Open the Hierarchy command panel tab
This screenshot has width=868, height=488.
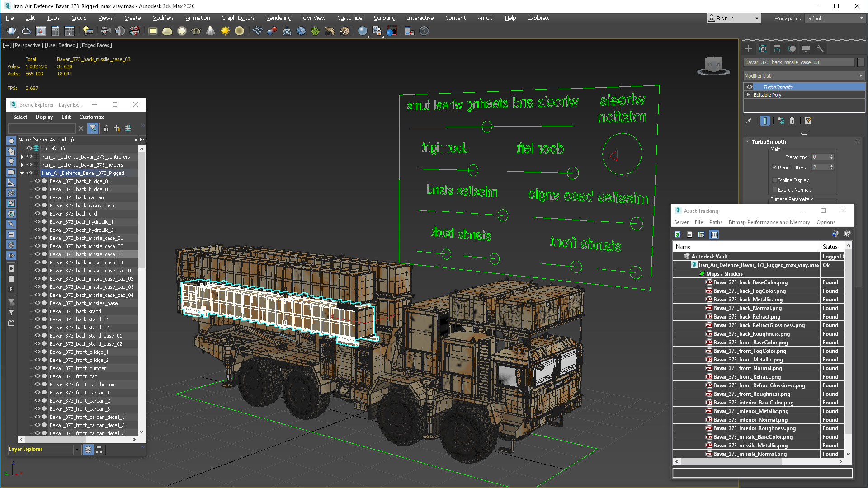coord(777,49)
